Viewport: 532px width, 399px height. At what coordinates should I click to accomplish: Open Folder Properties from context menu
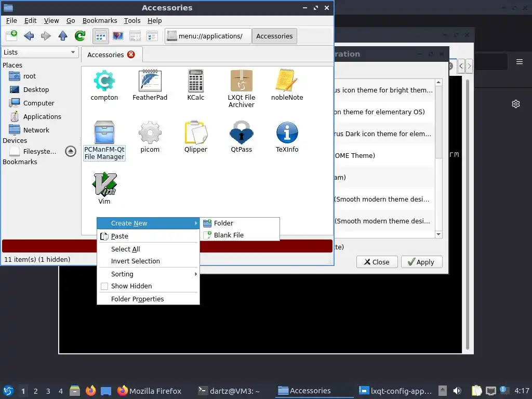(x=148, y=299)
